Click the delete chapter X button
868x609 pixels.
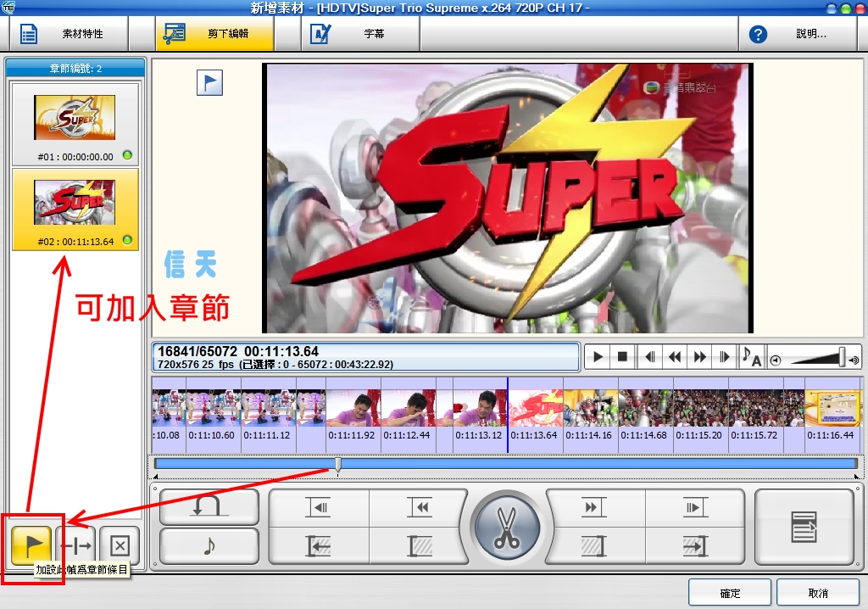coord(120,545)
